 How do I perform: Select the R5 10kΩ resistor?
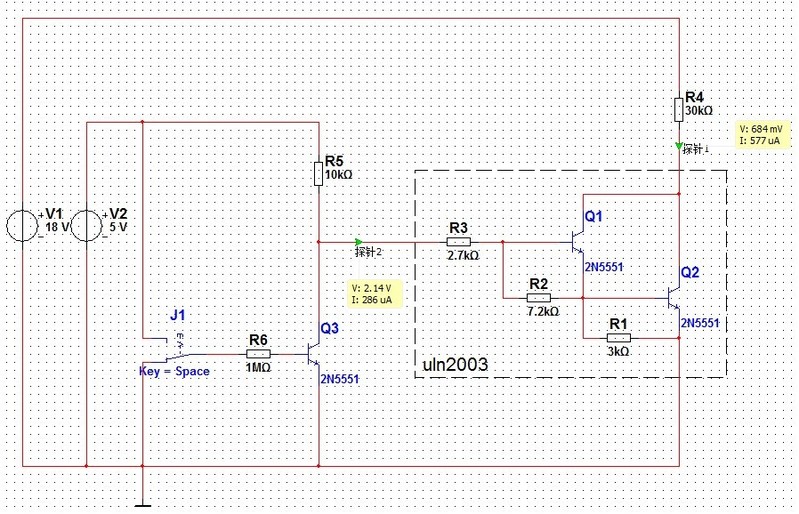[x=318, y=174]
